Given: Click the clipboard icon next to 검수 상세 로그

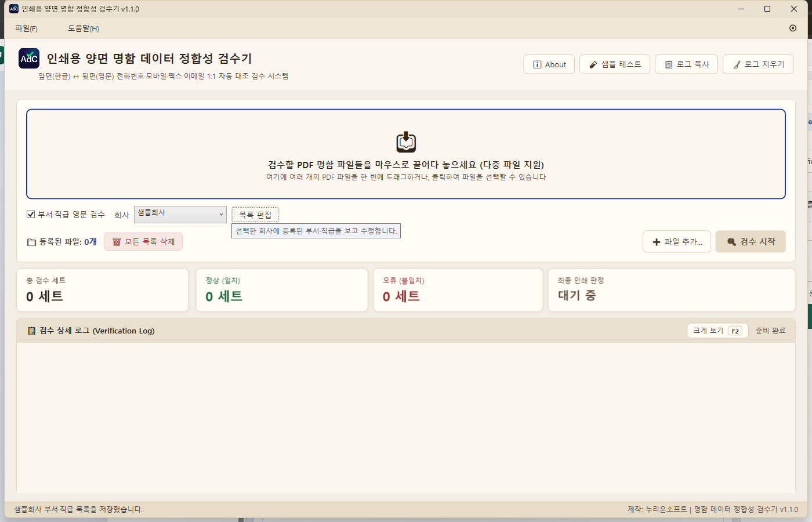Looking at the screenshot, I should [32, 331].
